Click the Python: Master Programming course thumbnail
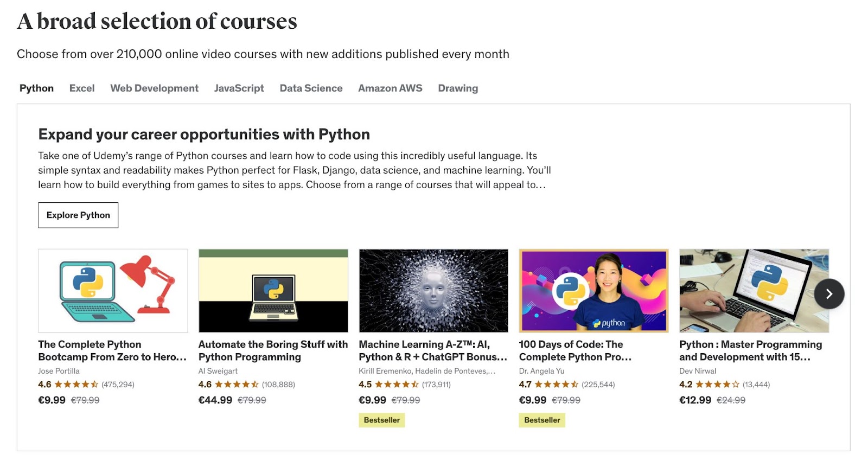 pyautogui.click(x=754, y=290)
